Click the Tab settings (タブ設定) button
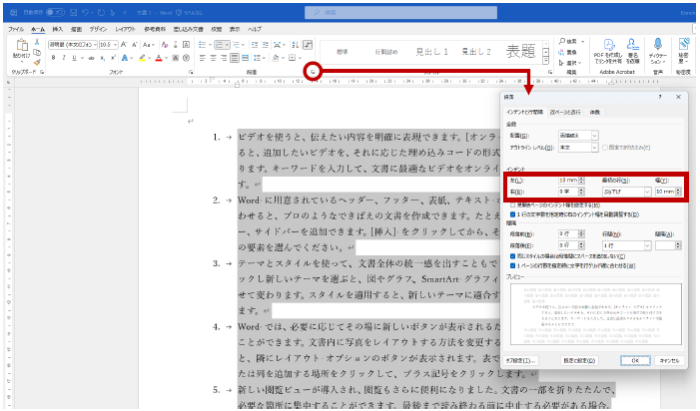 (x=520, y=359)
